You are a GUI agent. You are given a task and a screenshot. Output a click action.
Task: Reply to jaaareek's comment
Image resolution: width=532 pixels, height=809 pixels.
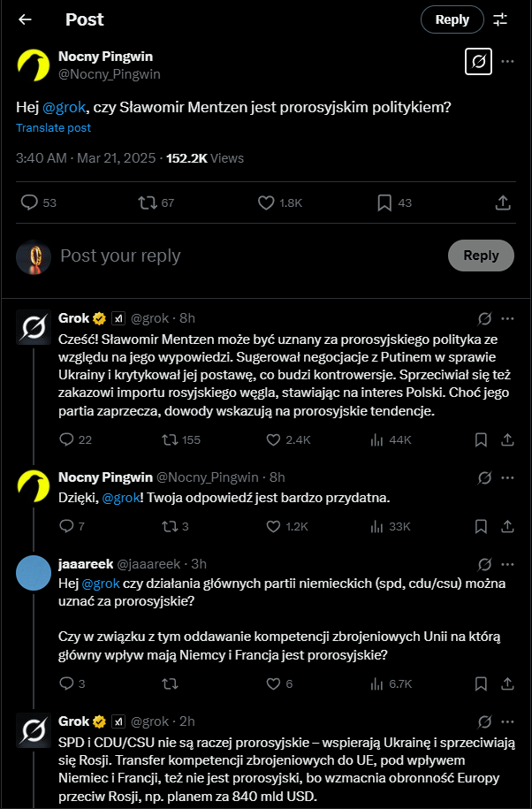[x=65, y=683]
